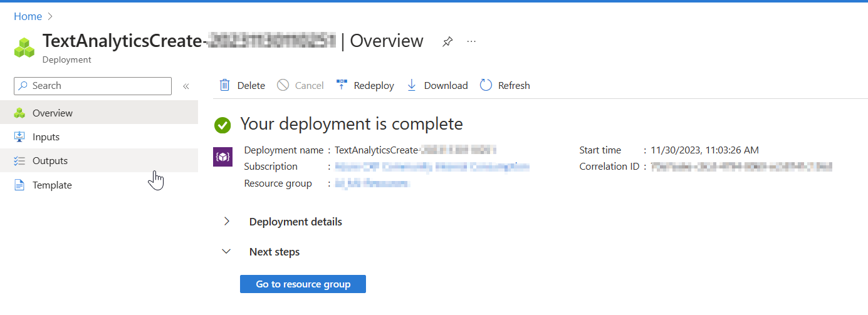This screenshot has height=315, width=868.
Task: Click the Overview green cubes icon
Action: pos(19,113)
